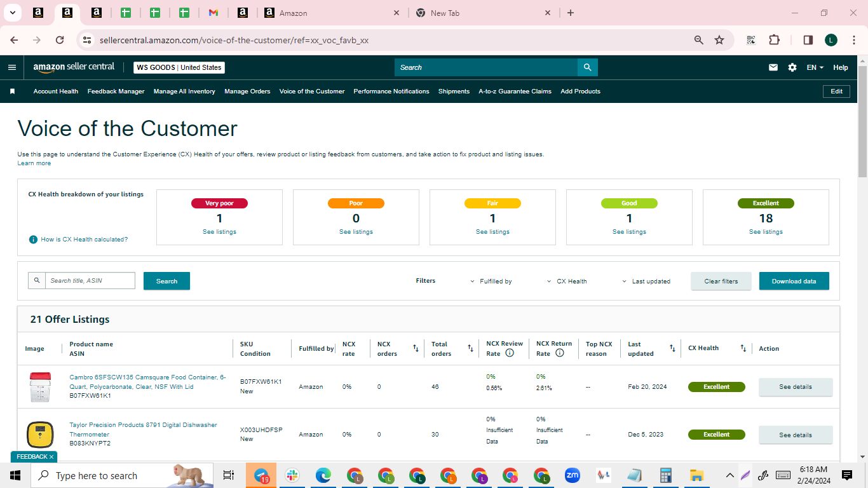The height and width of the screenshot is (488, 868).
Task: Open Performance Notifications
Action: pos(391,91)
